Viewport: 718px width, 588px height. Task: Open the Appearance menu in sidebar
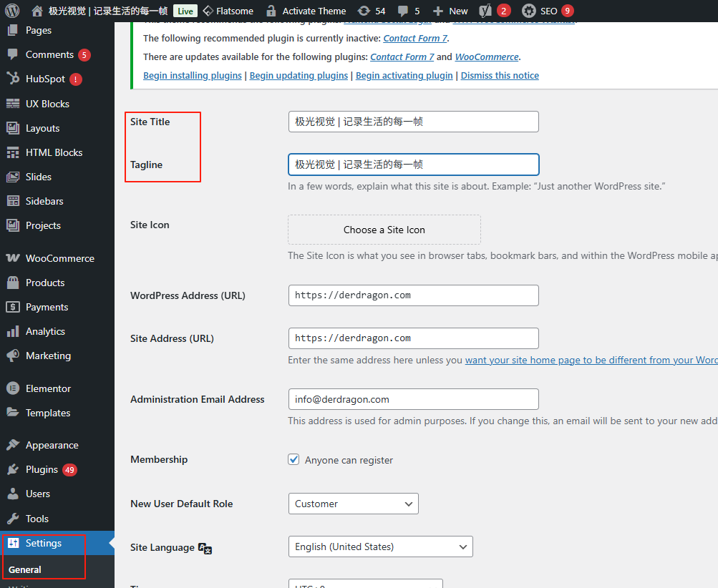(x=52, y=444)
